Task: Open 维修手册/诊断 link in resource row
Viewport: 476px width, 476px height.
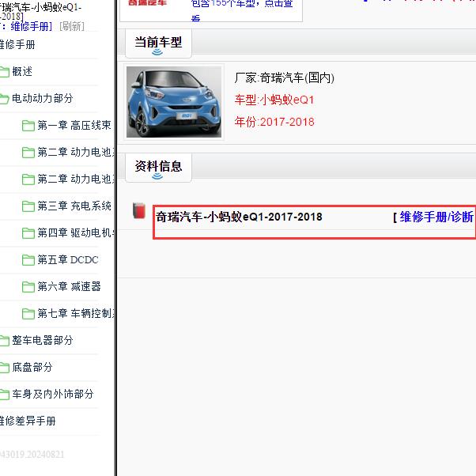Action: pos(436,217)
